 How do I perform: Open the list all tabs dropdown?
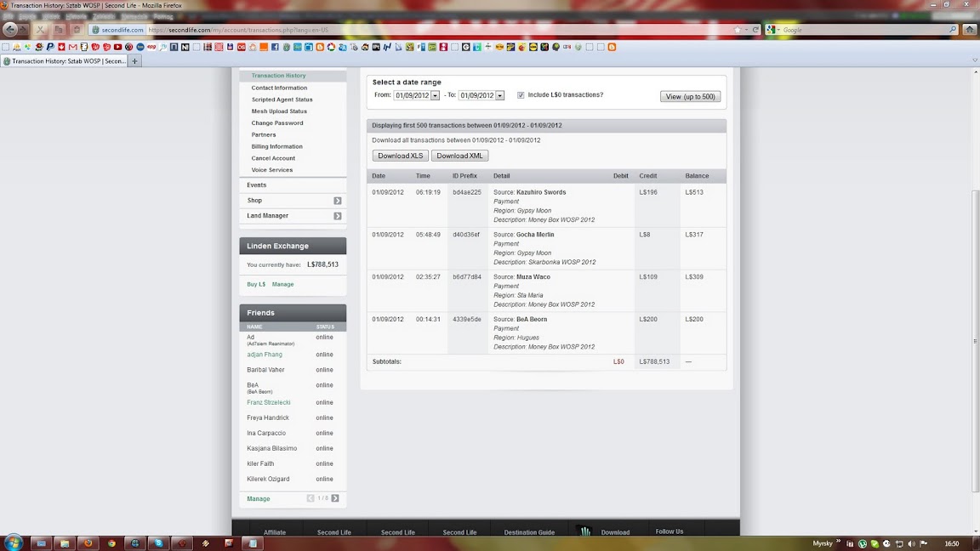click(974, 60)
